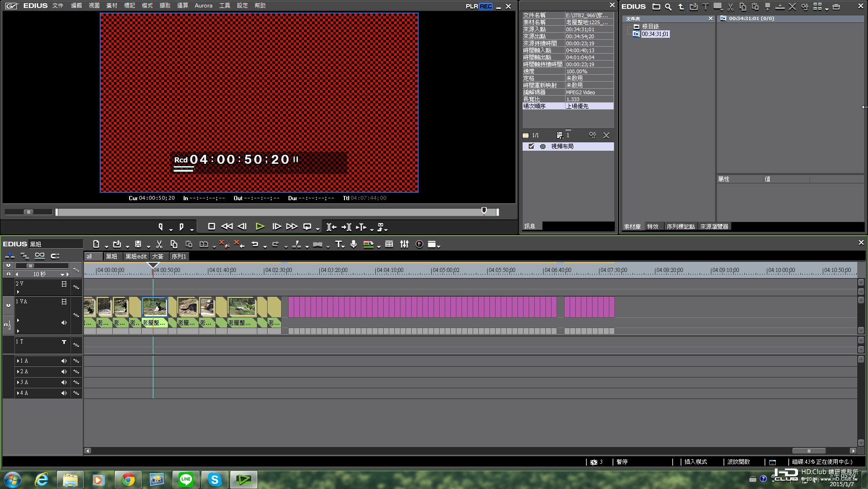This screenshot has height=489, width=868.
Task: Switch to the 黑妞edit sequence tab
Action: pyautogui.click(x=136, y=256)
